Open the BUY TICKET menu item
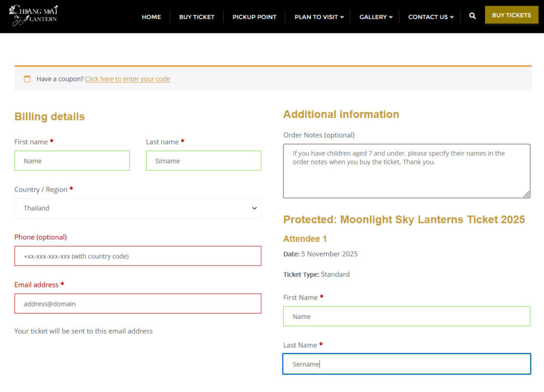 coord(197,17)
